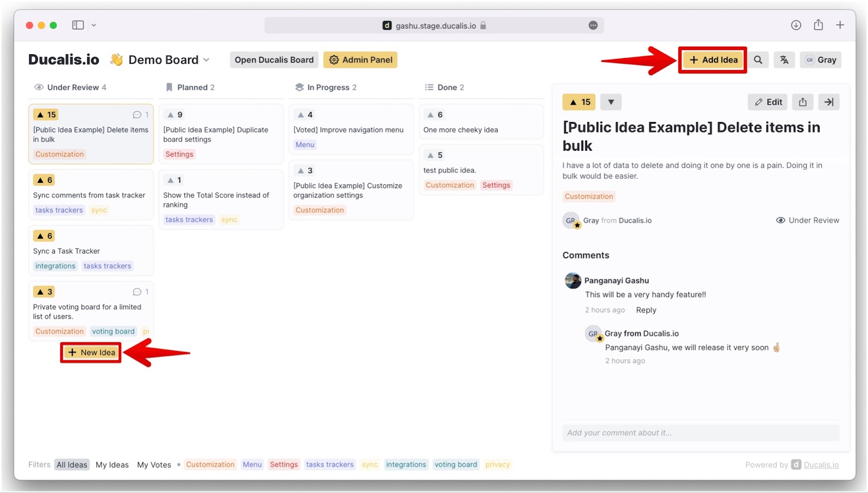Image resolution: width=868 pixels, height=493 pixels.
Task: Click the Under Review column header
Action: click(70, 87)
